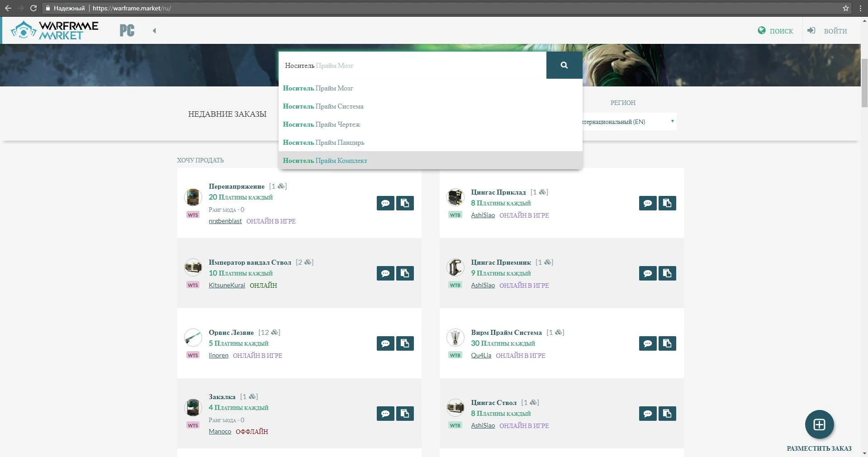Bookmark this page with the star icon
868x457 pixels.
pos(846,8)
